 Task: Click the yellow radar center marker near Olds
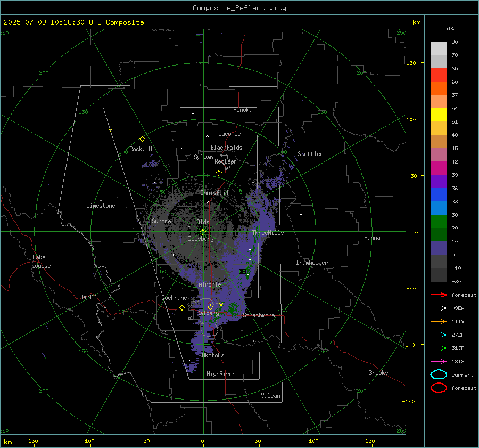click(x=203, y=232)
